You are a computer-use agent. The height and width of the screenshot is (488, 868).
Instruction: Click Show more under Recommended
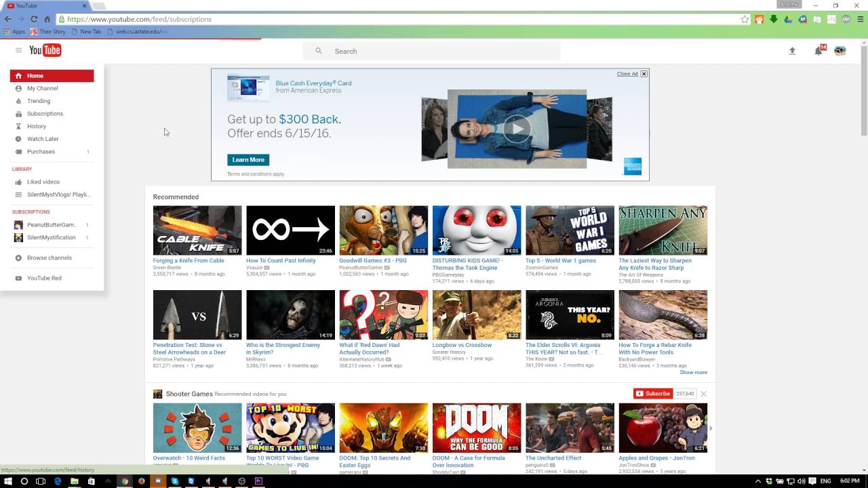693,372
